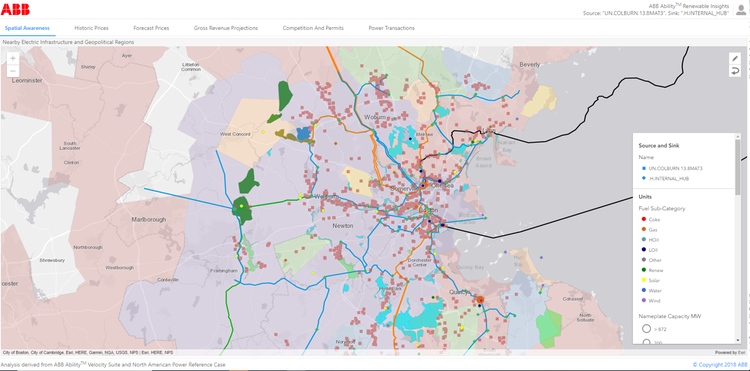Image resolution: width=750 pixels, height=371 pixels.
Task: Click the red Coke legend swatch
Action: pos(644,219)
